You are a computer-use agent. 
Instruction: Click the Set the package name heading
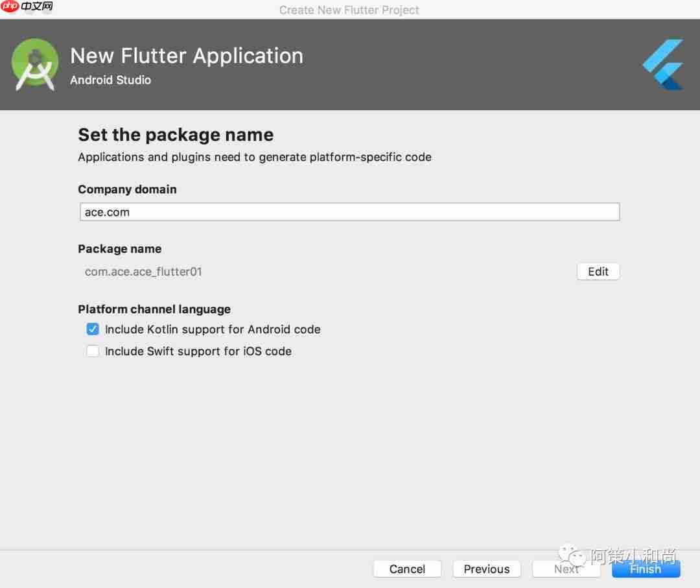point(175,135)
